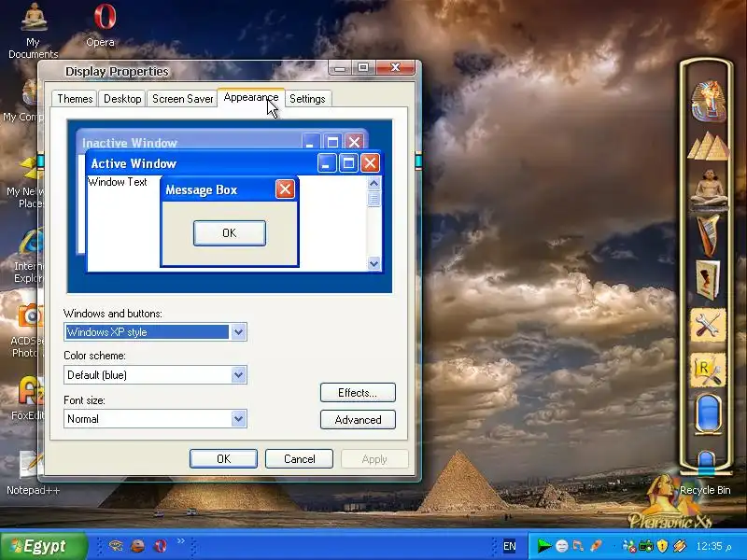Image resolution: width=747 pixels, height=560 pixels.
Task: Launch Opera from the quick launch bar
Action: [161, 546]
